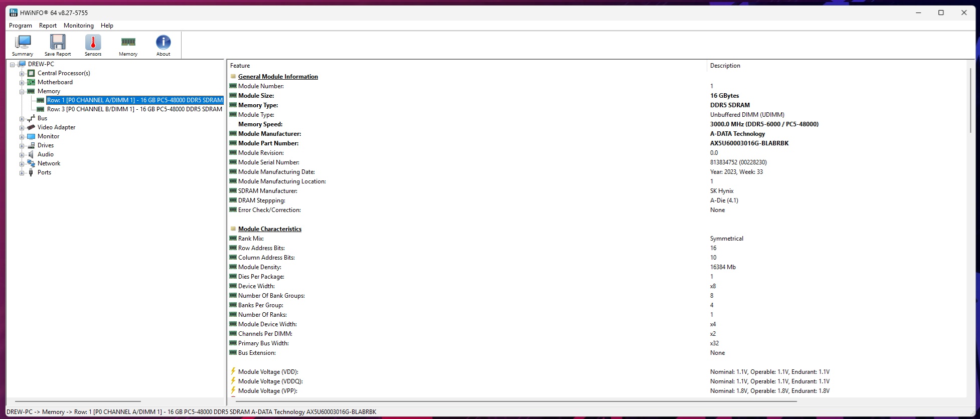980x419 pixels.
Task: Click the HWiNFO app icon in title bar
Action: (x=13, y=13)
